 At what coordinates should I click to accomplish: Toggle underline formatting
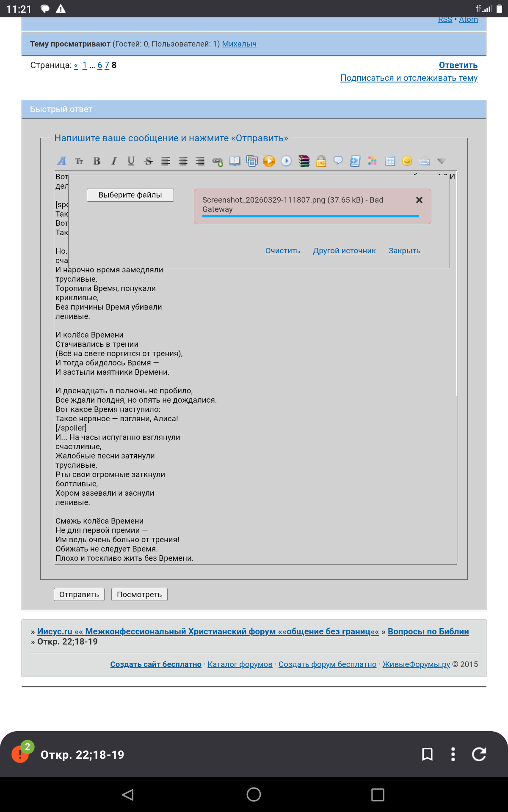[131, 161]
